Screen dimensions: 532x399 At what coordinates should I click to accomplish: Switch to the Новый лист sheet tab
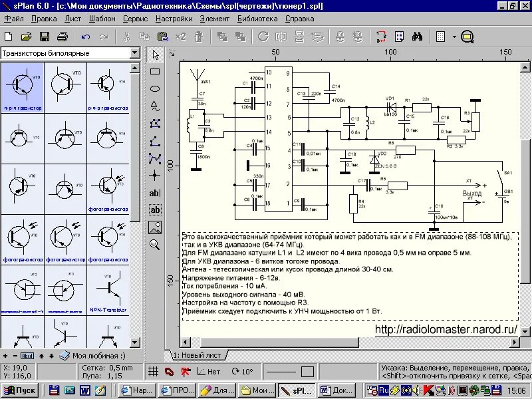(197, 355)
